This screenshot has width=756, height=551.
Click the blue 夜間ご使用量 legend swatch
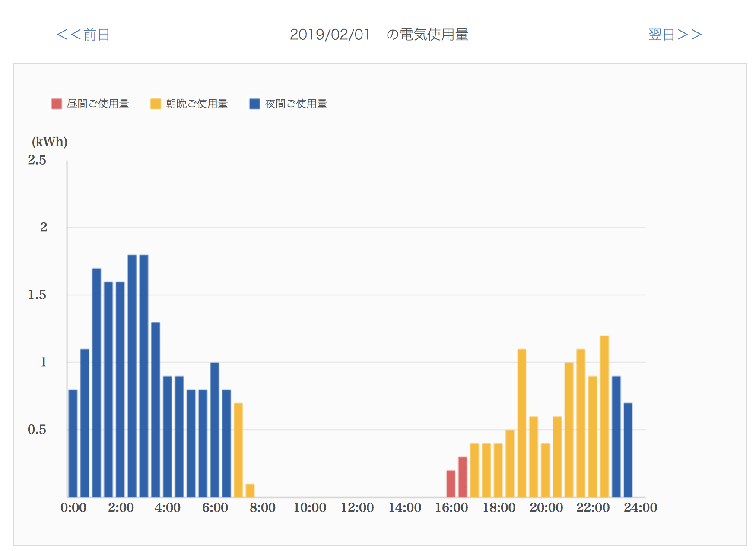(255, 104)
